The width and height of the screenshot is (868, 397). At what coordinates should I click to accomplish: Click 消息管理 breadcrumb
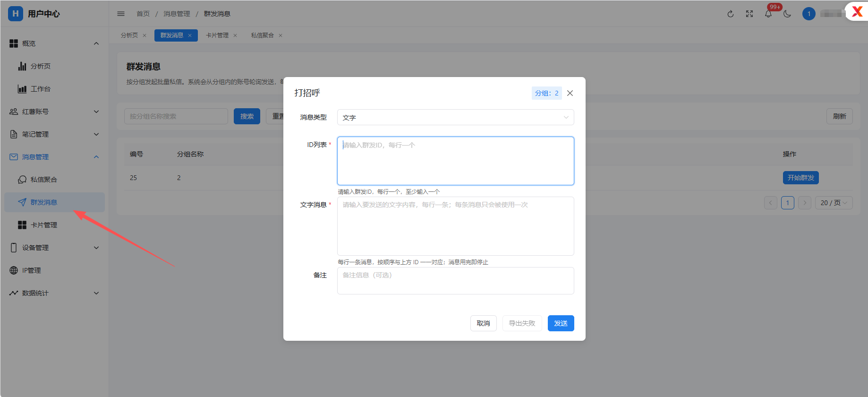pyautogui.click(x=177, y=14)
